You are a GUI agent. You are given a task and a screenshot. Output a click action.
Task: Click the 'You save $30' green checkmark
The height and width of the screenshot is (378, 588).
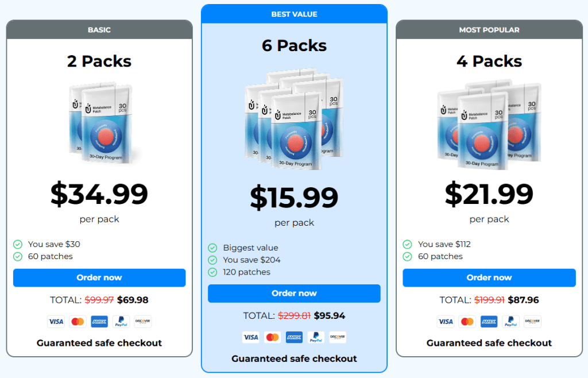pos(18,244)
